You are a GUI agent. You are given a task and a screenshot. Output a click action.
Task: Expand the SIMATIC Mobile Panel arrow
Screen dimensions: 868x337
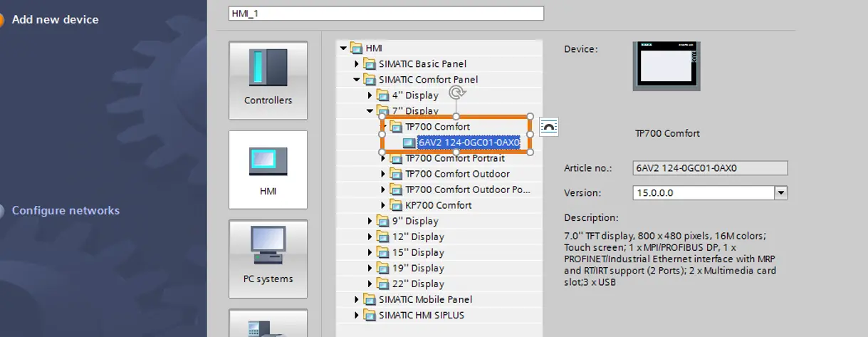tap(357, 299)
